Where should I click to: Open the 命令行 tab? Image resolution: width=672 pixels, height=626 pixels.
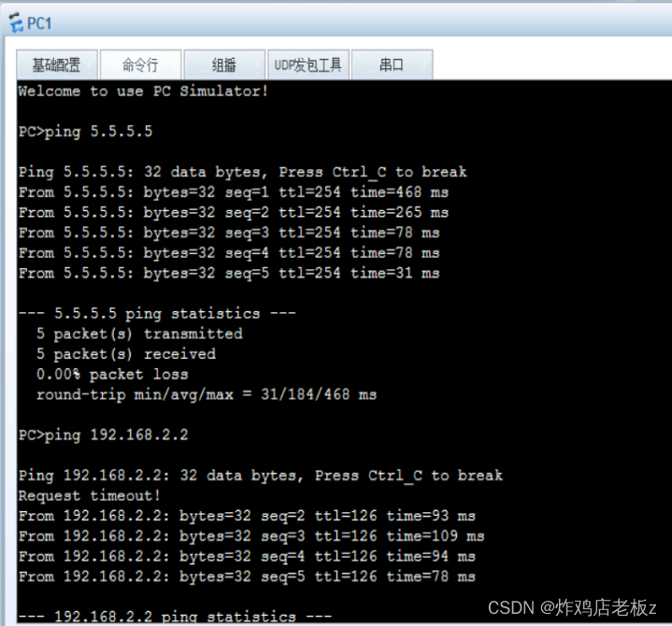coord(140,65)
